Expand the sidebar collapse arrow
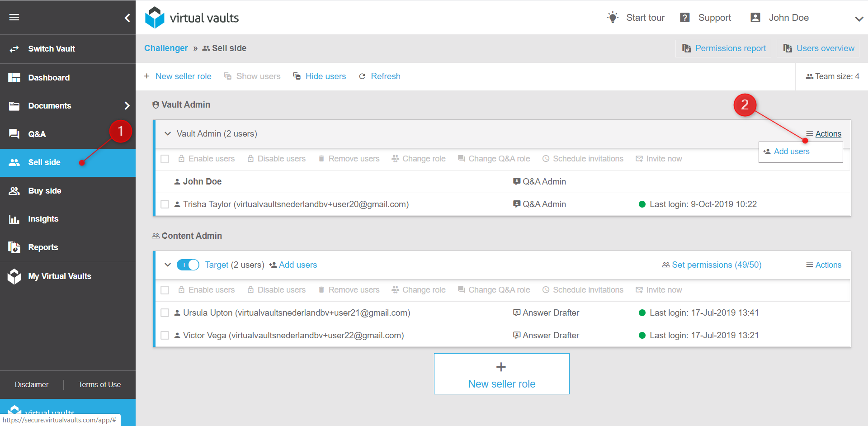 (127, 18)
